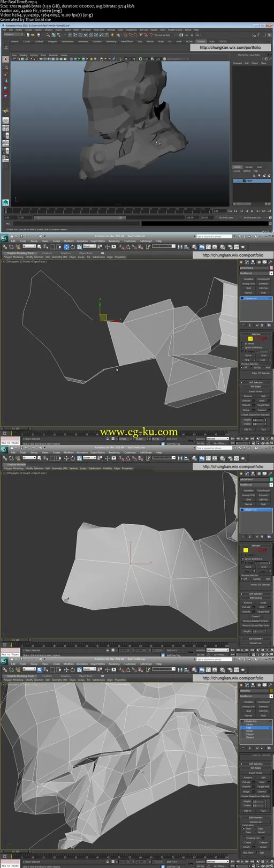Click Weight spinner field in Edge 172 frame
The width and height of the screenshot is (274, 868).
point(258,420)
